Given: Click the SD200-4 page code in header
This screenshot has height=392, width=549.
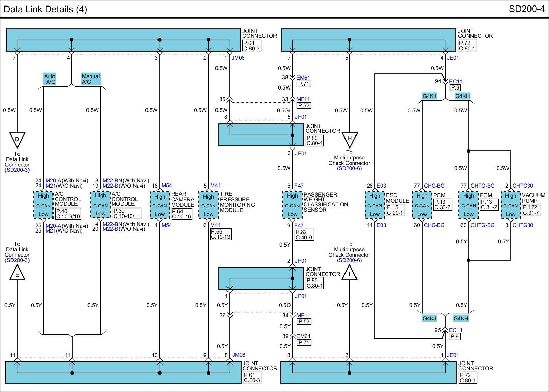Looking at the screenshot, I should [x=526, y=9].
